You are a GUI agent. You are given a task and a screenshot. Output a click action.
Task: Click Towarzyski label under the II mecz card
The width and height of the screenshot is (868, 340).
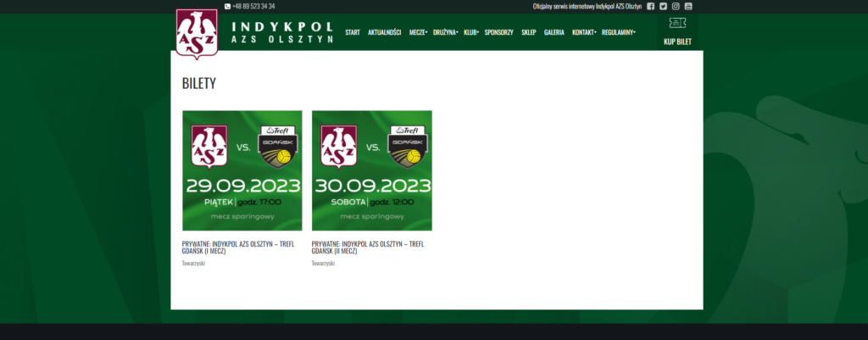(x=323, y=264)
